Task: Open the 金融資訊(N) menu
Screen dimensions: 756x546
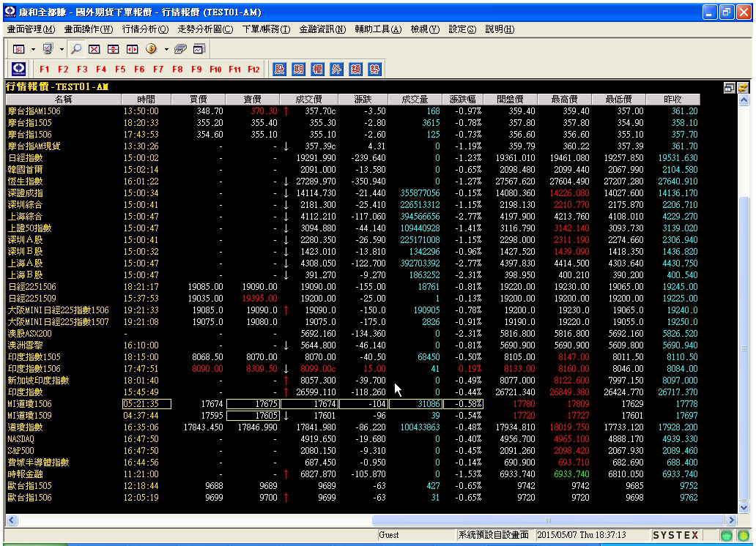Action: (x=322, y=29)
